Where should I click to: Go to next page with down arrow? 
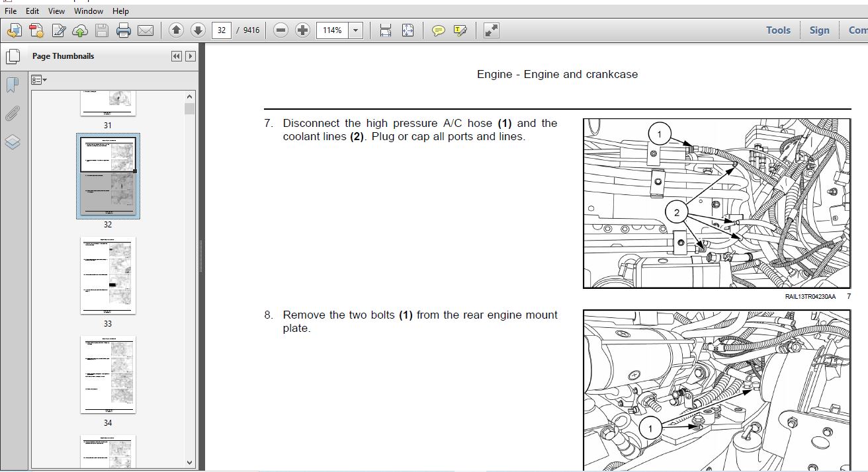pos(197,30)
